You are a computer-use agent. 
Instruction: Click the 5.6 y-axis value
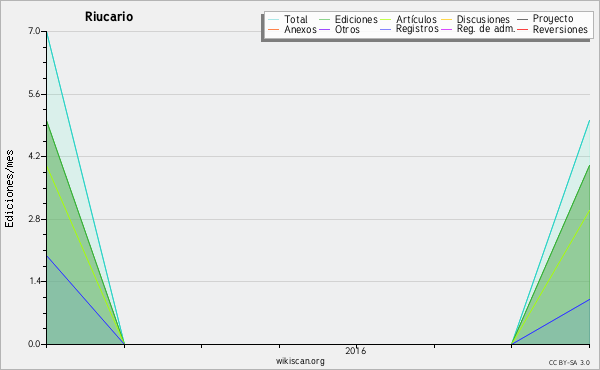(34, 94)
